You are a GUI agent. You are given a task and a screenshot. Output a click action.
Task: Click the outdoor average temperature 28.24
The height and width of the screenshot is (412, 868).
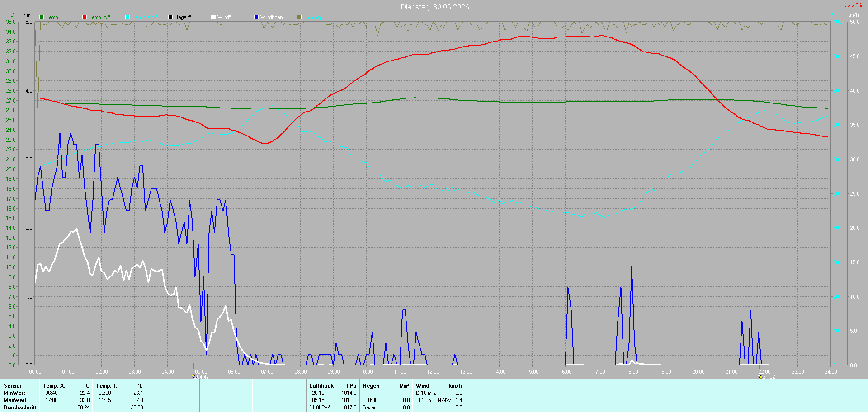coord(84,407)
